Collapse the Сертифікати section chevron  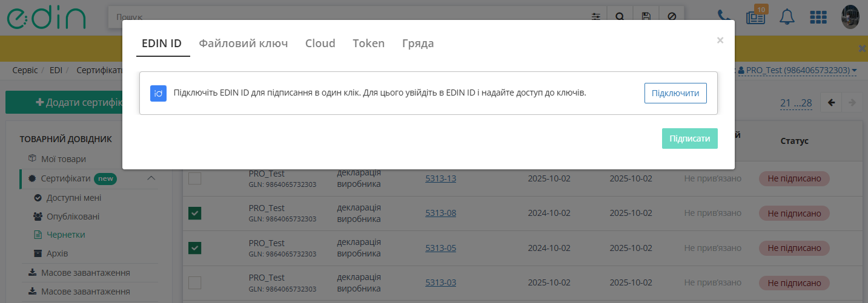point(151,178)
